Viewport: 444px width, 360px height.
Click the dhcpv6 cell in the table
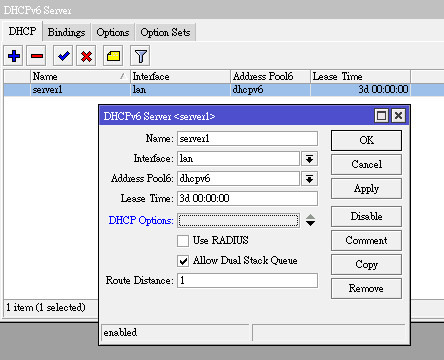(270, 90)
